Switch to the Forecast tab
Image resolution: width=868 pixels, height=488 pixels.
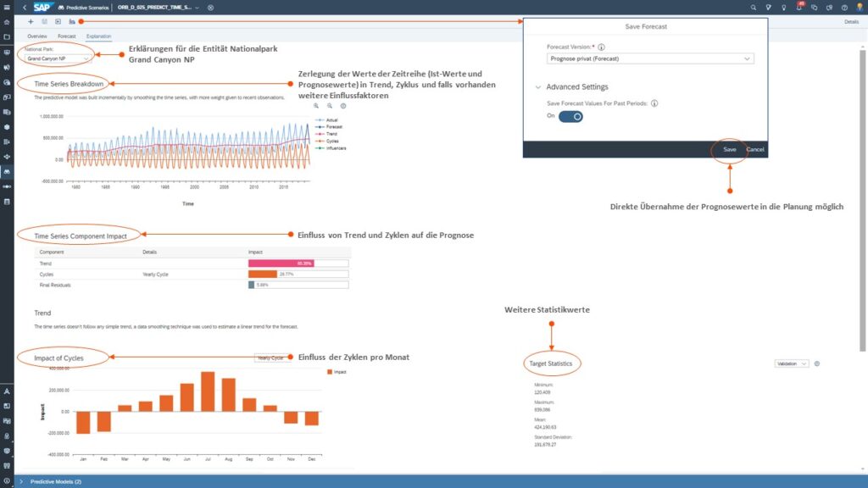[67, 36]
